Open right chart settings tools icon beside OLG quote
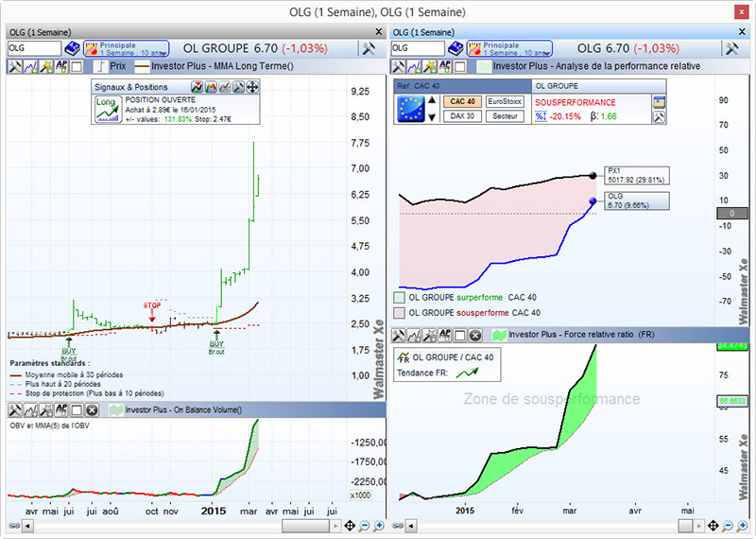Screen dimensions: 756x539 pyautogui.click(x=731, y=48)
